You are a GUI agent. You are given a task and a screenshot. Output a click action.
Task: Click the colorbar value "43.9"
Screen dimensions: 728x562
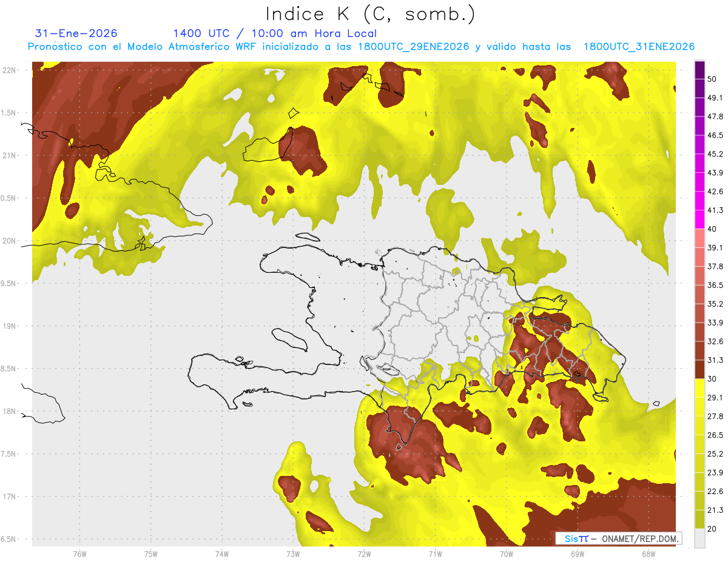[x=715, y=173]
